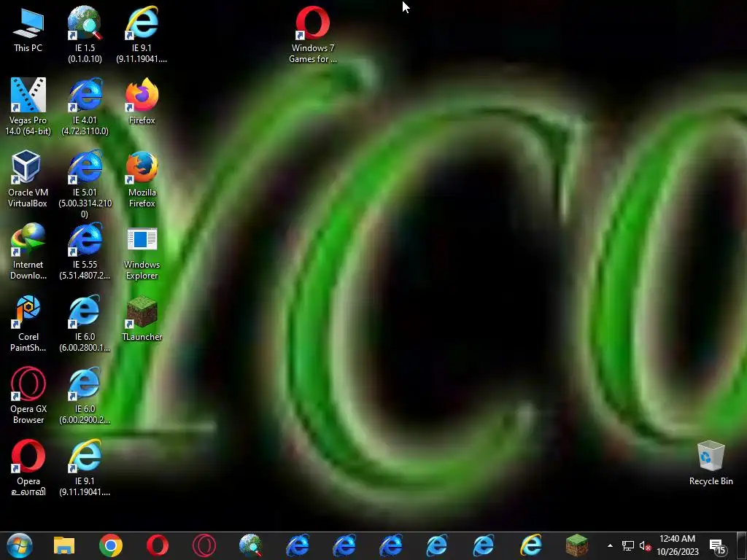747x560 pixels.
Task: Select the Mozilla Firefox desktop shortcut
Action: tap(142, 179)
